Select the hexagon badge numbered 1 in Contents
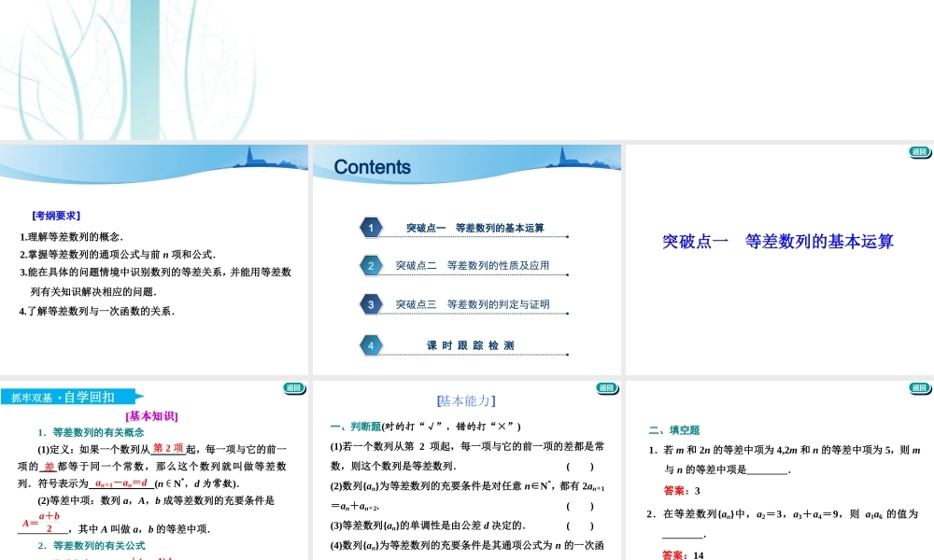This screenshot has width=934, height=560. (x=371, y=226)
